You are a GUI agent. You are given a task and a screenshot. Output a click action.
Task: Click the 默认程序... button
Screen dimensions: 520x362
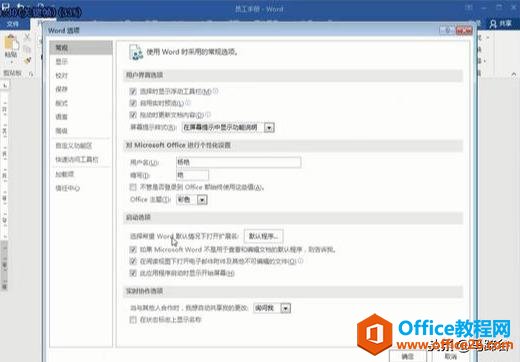263,236
